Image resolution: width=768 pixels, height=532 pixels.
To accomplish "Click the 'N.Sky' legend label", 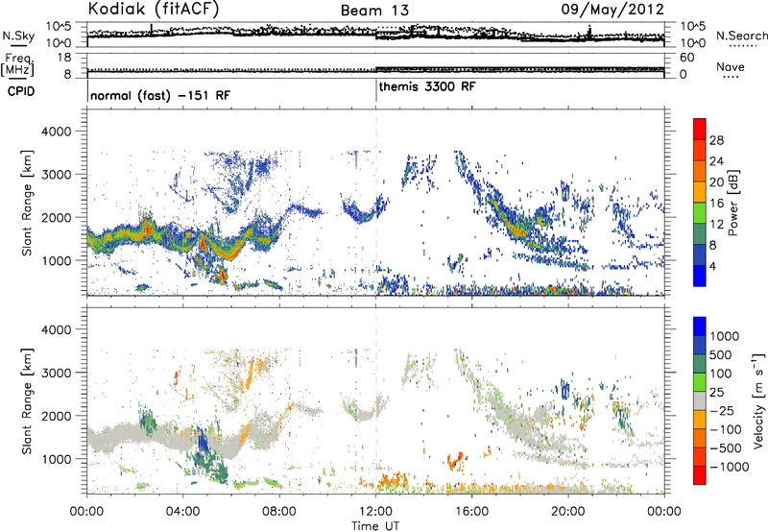I will click(18, 36).
